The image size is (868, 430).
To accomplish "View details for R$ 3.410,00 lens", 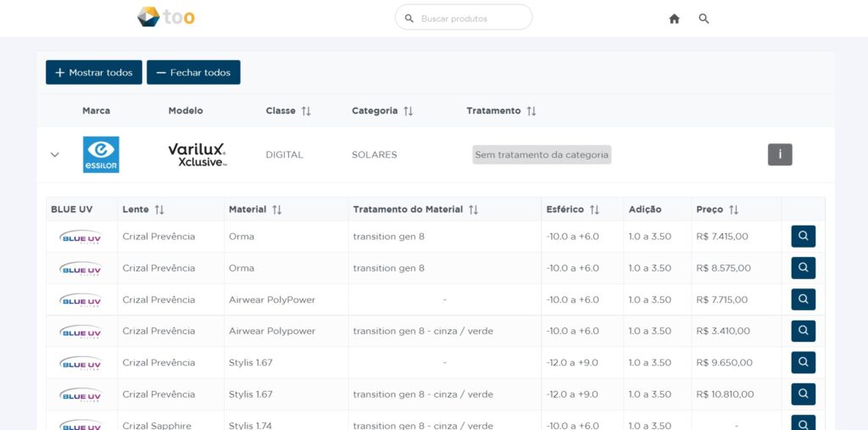I will [x=804, y=332].
